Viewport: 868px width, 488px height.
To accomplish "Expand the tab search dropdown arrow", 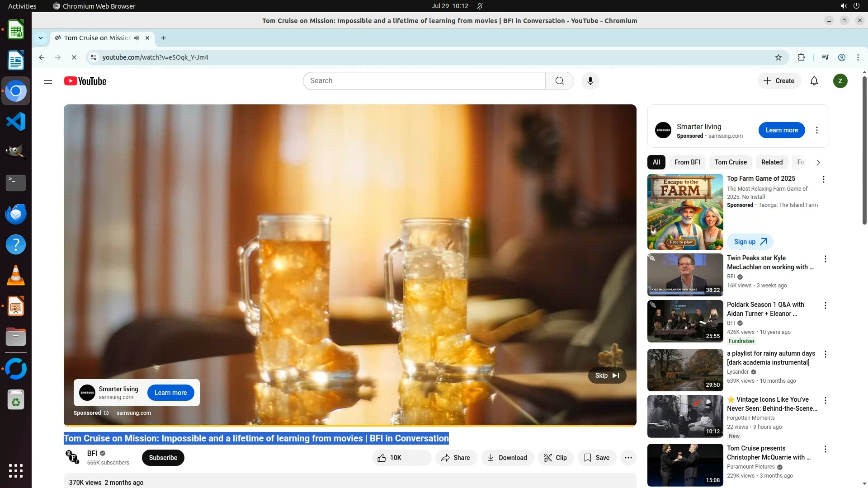I will (41, 38).
